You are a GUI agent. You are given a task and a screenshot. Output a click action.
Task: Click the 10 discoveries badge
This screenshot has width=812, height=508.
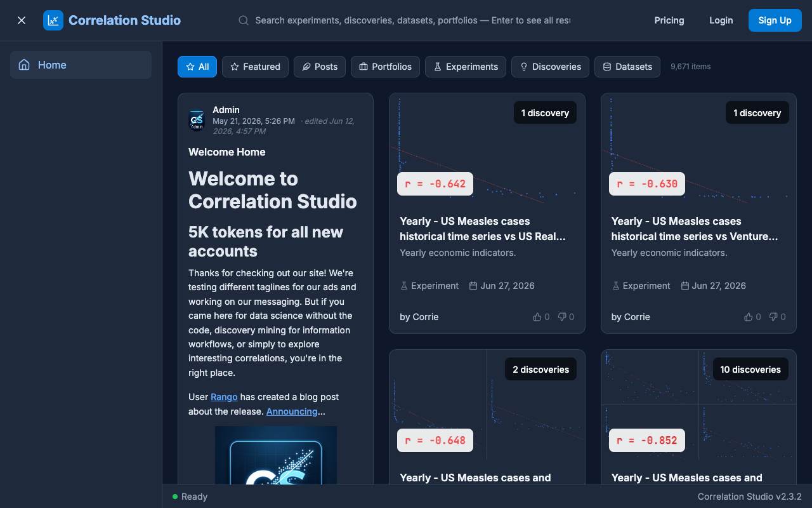pyautogui.click(x=750, y=370)
